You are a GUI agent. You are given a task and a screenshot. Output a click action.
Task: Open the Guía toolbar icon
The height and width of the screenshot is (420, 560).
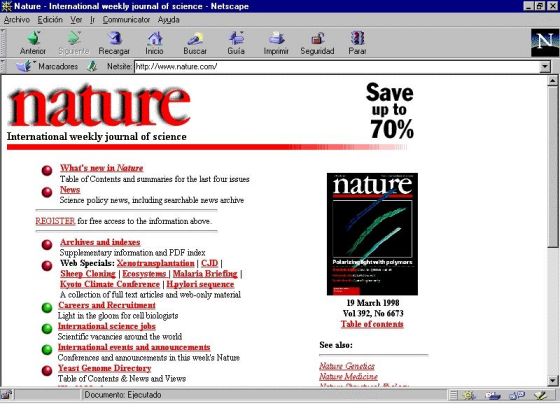[236, 43]
